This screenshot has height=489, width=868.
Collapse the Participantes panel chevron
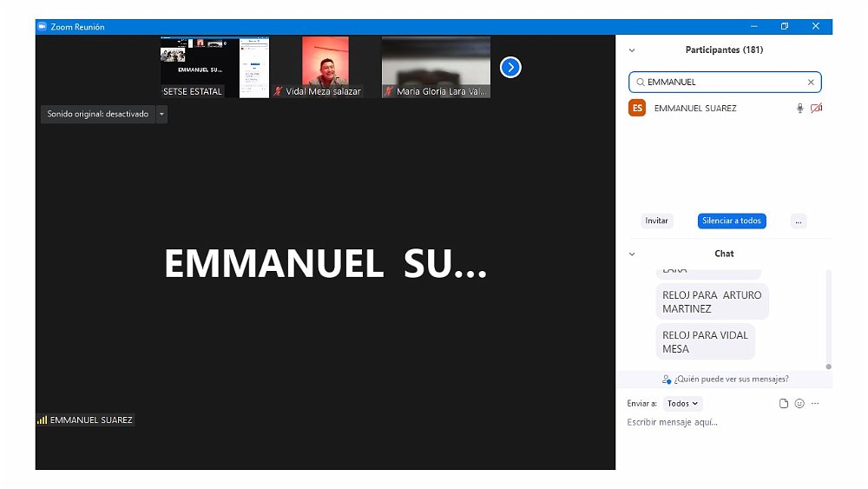point(632,50)
